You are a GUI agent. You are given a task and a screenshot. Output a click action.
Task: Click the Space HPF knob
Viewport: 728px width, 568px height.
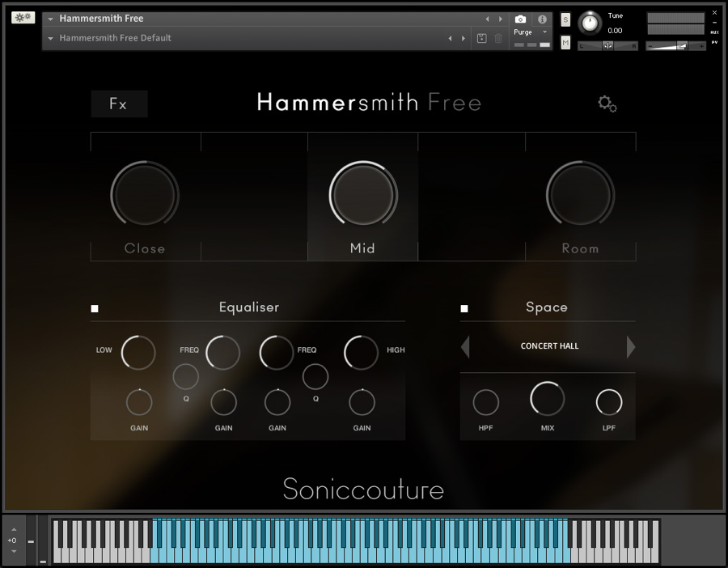(x=485, y=402)
